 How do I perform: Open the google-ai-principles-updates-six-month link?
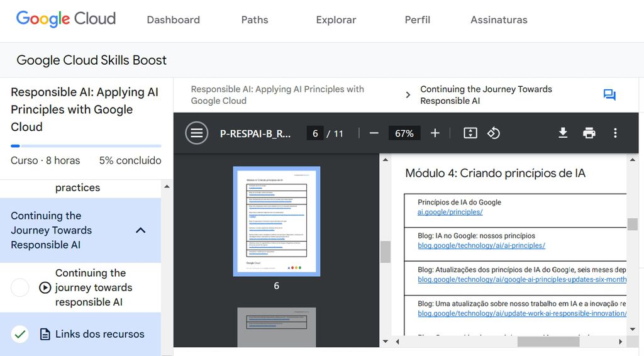coord(522,280)
